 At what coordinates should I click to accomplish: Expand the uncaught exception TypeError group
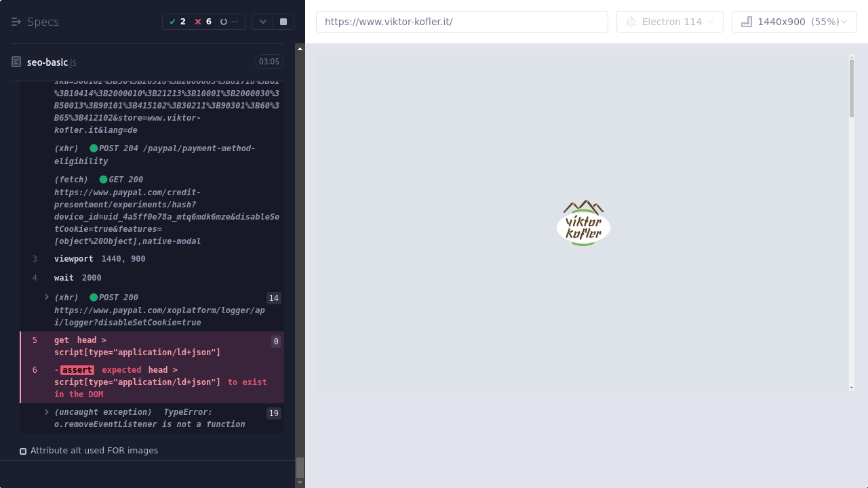[x=47, y=412]
